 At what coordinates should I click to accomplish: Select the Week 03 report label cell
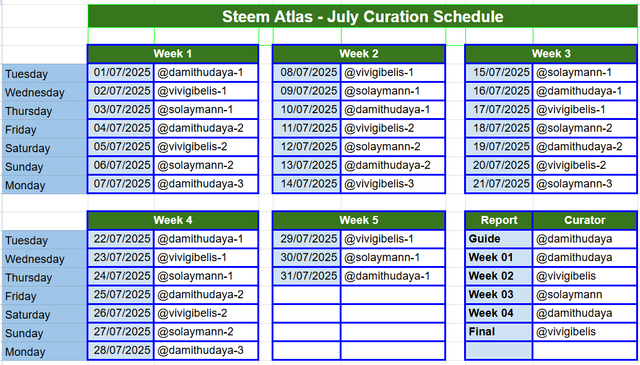click(x=499, y=295)
